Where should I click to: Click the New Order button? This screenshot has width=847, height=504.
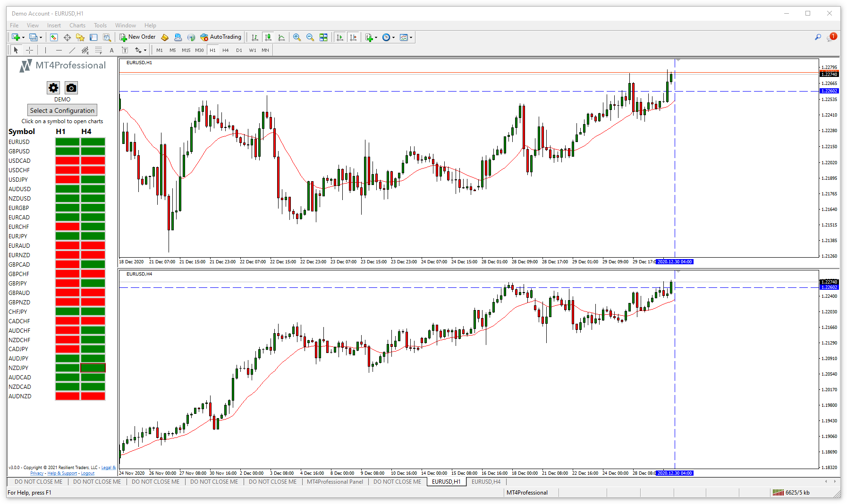click(x=137, y=37)
